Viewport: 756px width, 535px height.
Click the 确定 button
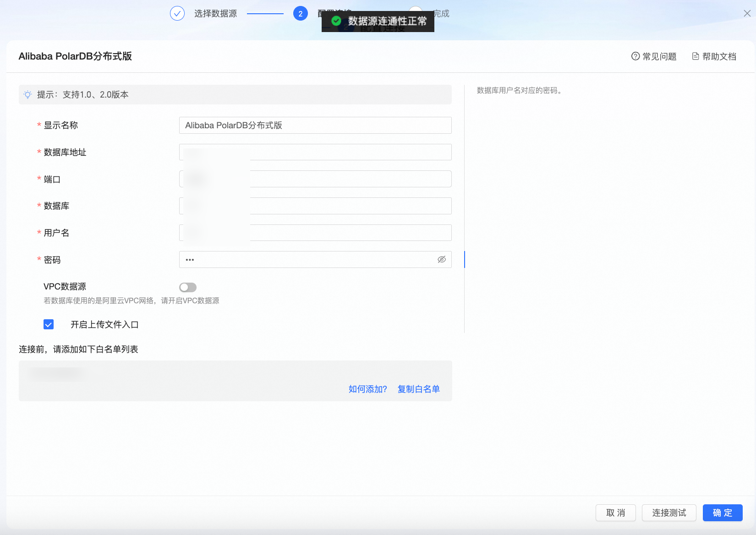point(723,513)
